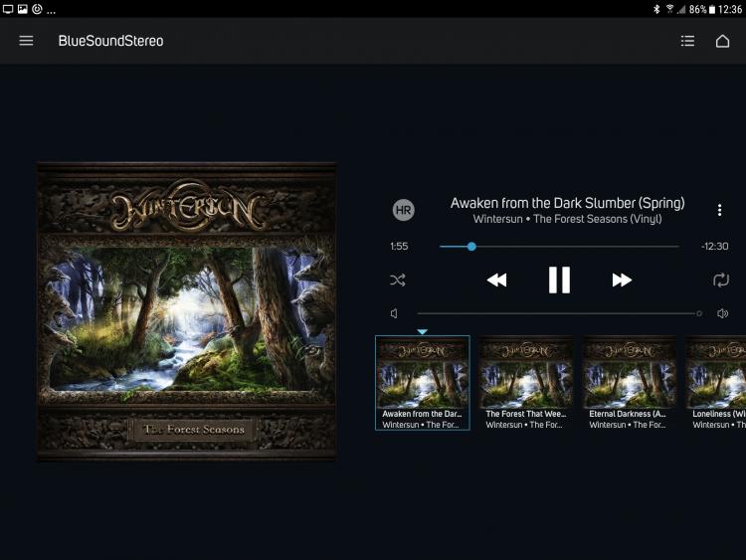Skip forward to the next track
This screenshot has height=560, width=746.
(622, 280)
